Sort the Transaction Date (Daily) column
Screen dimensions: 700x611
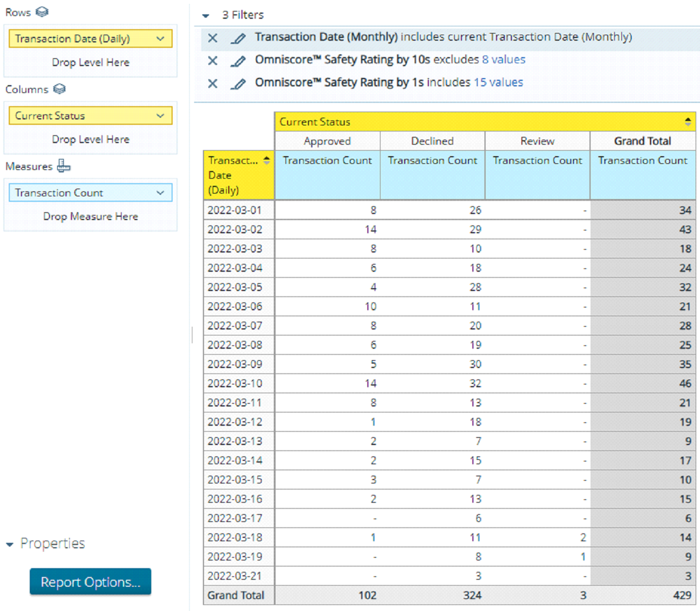point(267,160)
